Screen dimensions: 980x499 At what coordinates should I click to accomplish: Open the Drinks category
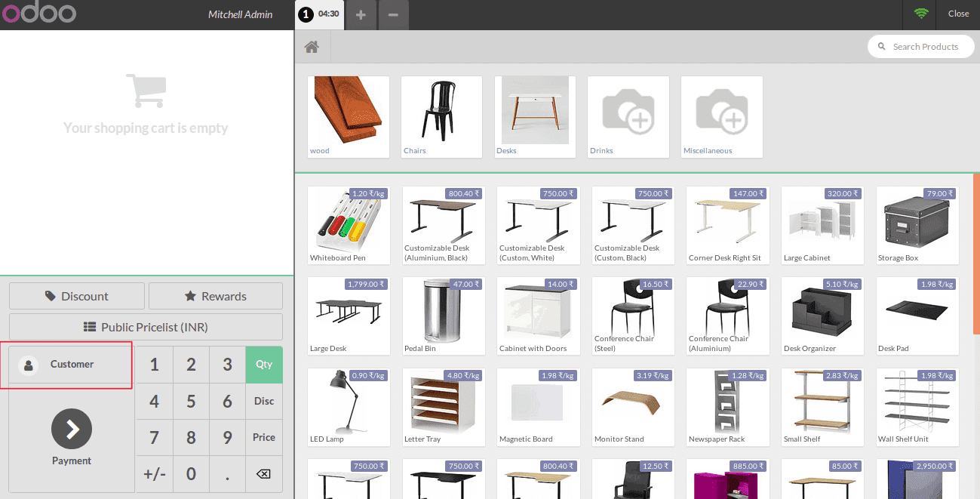pos(628,117)
